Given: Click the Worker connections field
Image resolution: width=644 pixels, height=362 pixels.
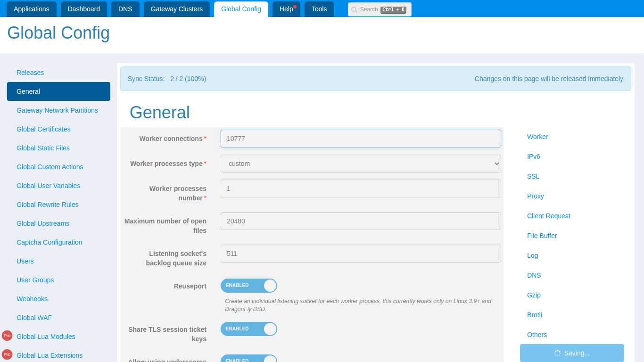Looking at the screenshot, I should tap(361, 139).
